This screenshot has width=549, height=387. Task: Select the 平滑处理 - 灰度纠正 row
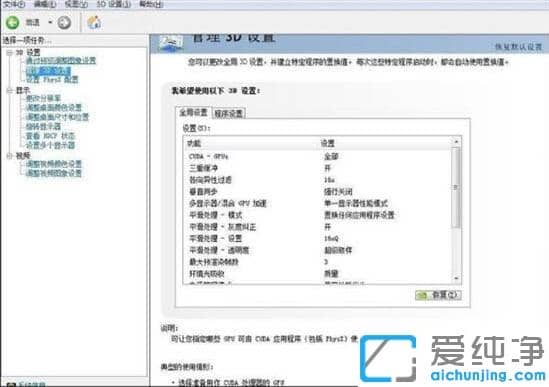coord(318,227)
